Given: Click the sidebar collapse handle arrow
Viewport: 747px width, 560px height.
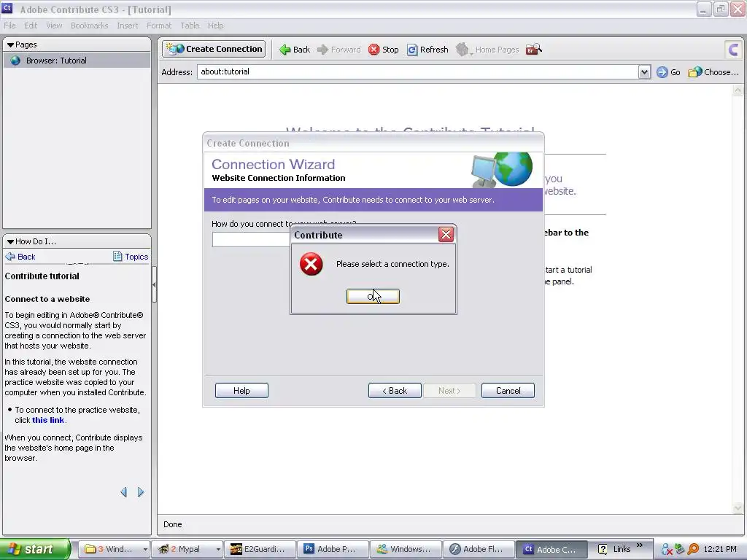Looking at the screenshot, I should (154, 285).
